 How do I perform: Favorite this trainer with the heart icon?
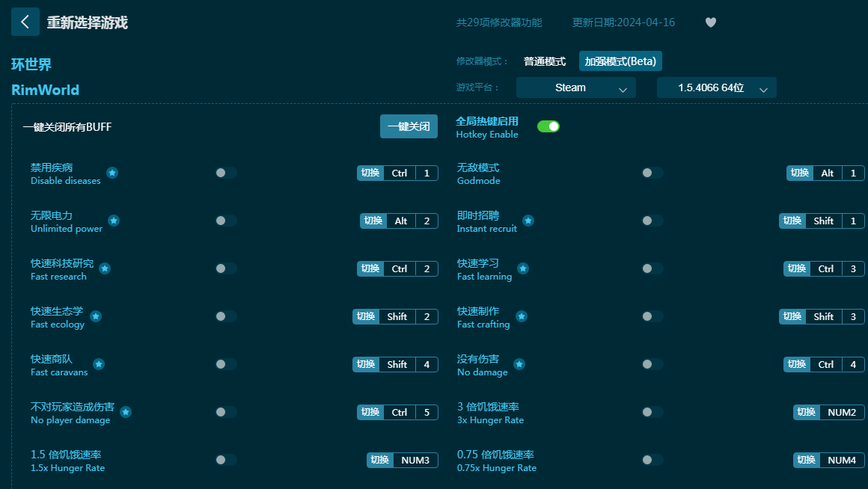(x=711, y=22)
